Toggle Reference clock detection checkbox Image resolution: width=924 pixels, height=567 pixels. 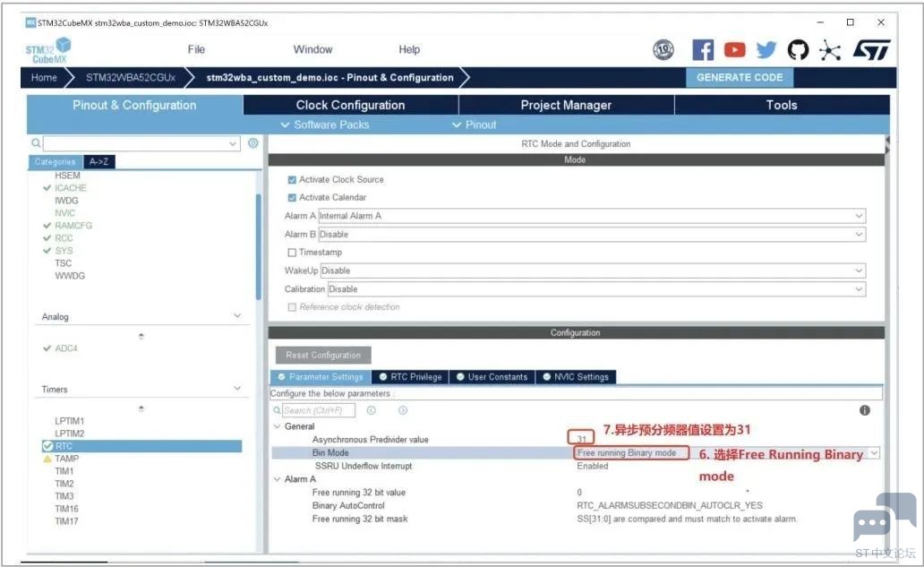click(x=292, y=307)
